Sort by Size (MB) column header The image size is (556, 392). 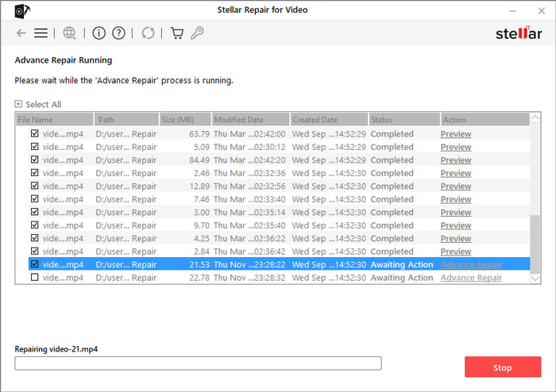click(x=185, y=120)
